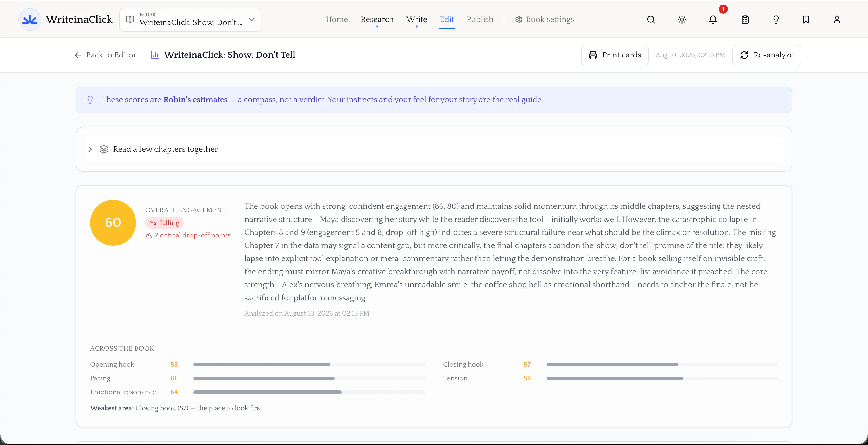Click the book icon in book selector

(x=130, y=20)
